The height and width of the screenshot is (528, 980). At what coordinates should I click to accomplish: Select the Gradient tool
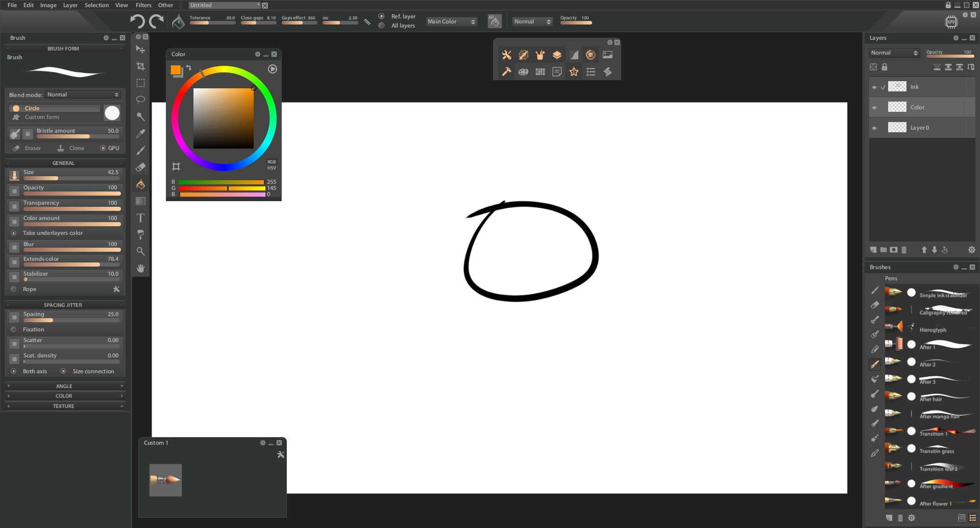[x=141, y=201]
